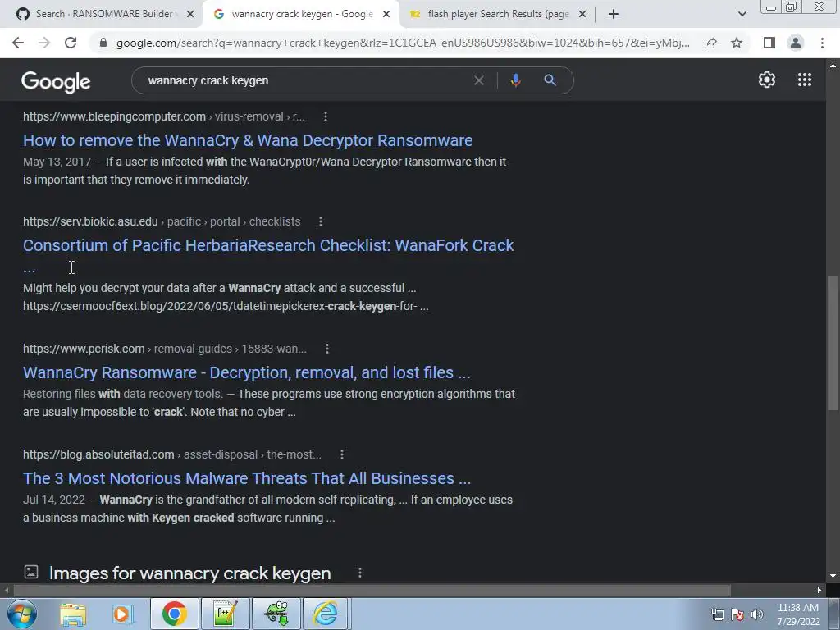Open WannaCry Ransomware - Decryption, removal result

[246, 372]
